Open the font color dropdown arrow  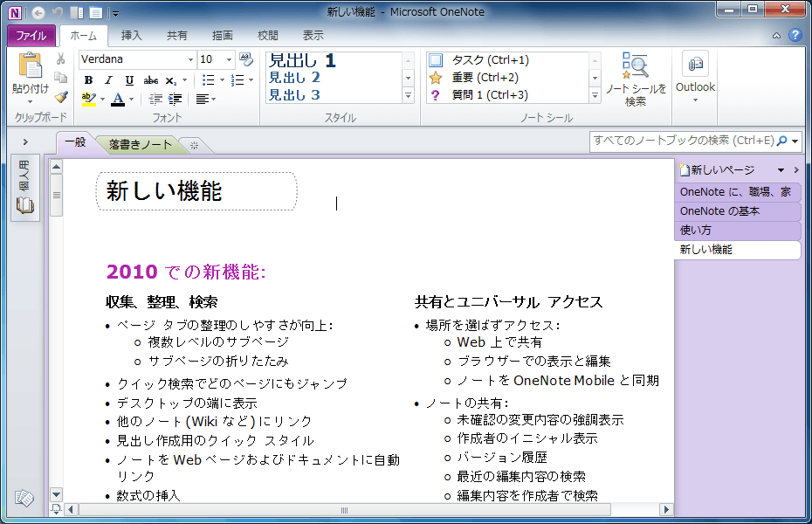tap(132, 99)
